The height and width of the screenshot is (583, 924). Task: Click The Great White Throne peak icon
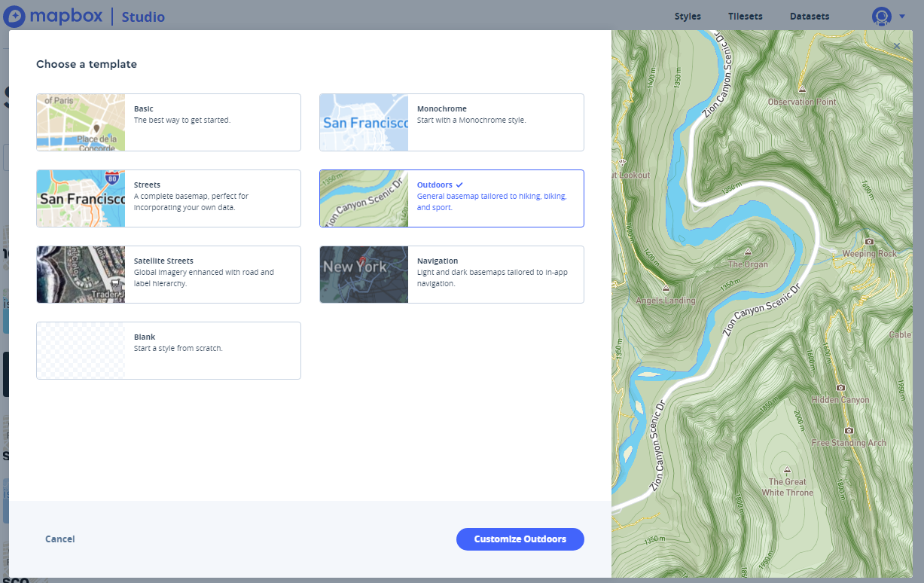[x=788, y=469]
